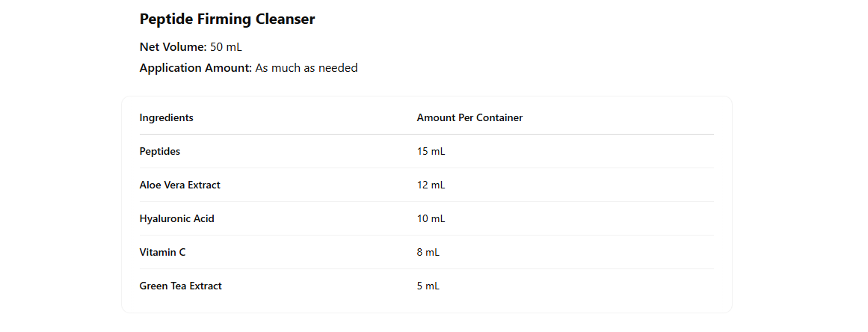The width and height of the screenshot is (868, 332).
Task: Click the 15 mL amount for Peptides
Action: pos(431,151)
